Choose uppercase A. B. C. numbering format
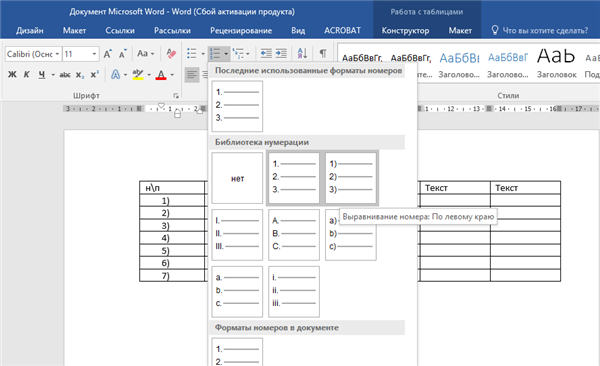Image resolution: width=600 pixels, height=366 pixels. pyautogui.click(x=294, y=235)
